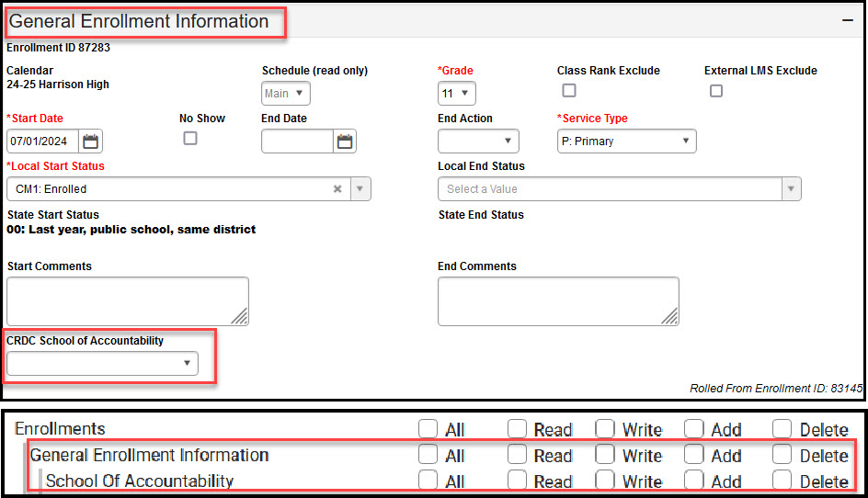
Task: Expand the Local Start Status dropdown arrow
Action: point(360,189)
